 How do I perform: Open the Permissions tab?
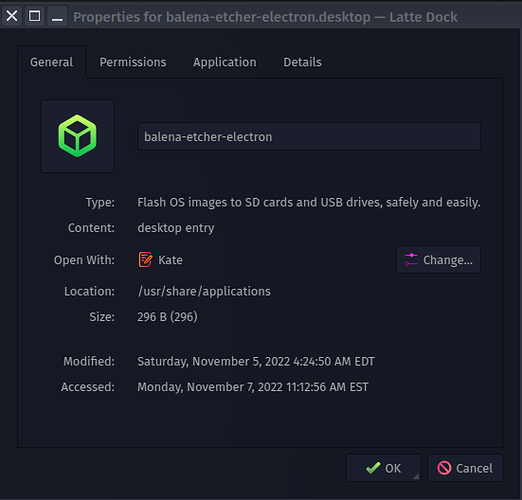(133, 62)
